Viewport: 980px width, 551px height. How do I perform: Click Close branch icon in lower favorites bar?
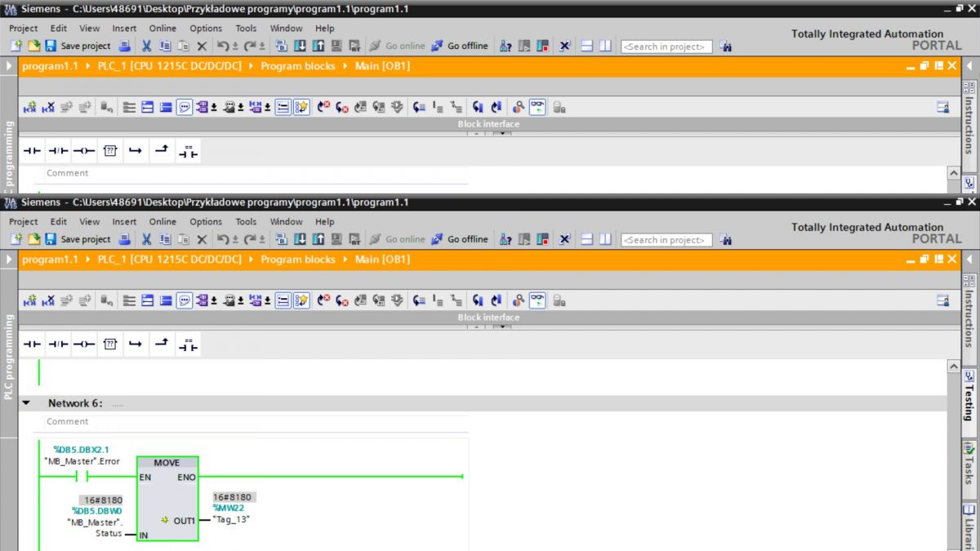coord(163,344)
